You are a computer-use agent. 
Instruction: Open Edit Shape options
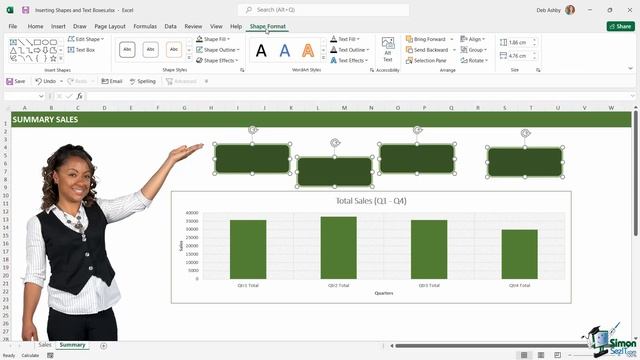[86, 39]
